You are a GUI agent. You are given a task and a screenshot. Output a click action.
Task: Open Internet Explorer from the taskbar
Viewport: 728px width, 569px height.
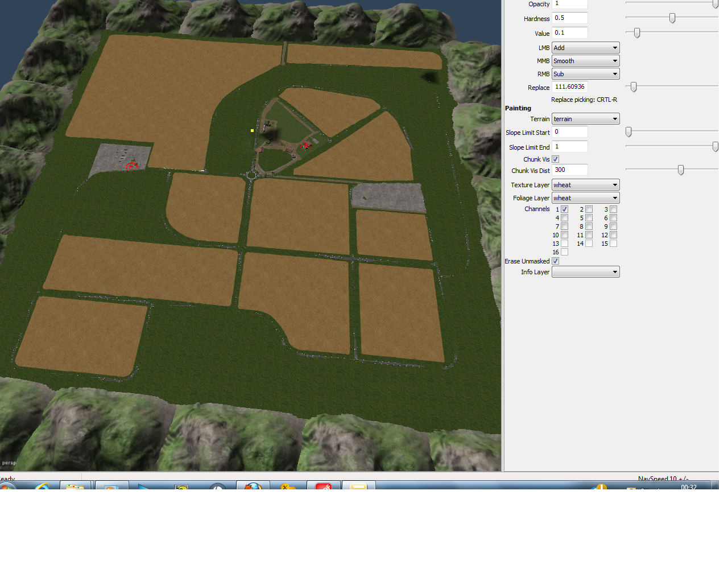(x=43, y=485)
